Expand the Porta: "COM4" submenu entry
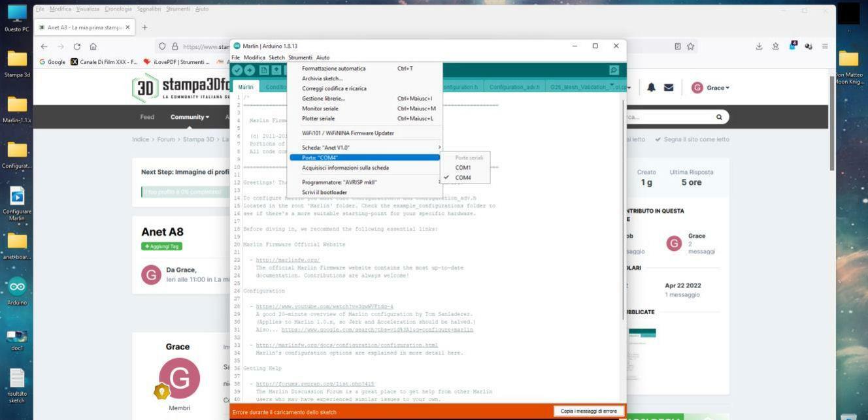868x420 pixels. point(365,157)
